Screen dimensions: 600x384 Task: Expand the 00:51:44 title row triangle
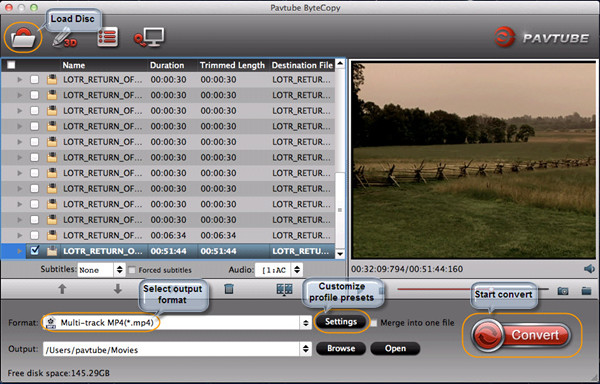click(x=20, y=251)
